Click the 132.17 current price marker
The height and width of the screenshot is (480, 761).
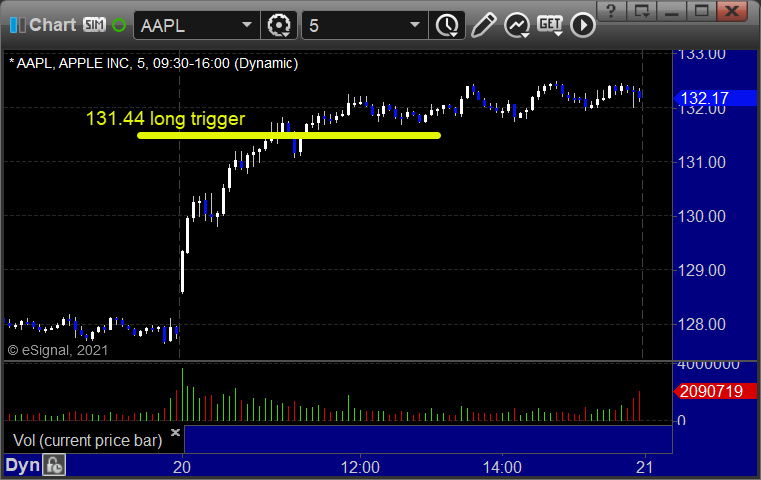point(716,99)
